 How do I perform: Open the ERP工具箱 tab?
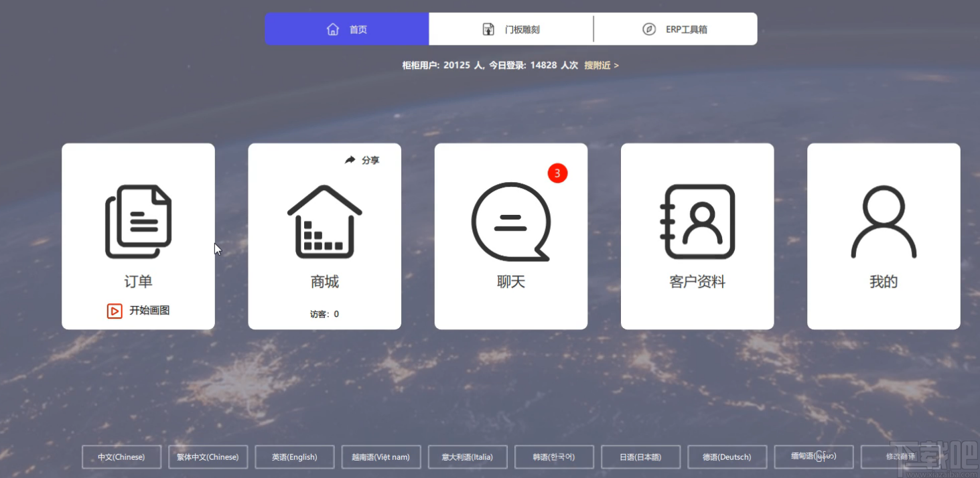[x=675, y=29]
